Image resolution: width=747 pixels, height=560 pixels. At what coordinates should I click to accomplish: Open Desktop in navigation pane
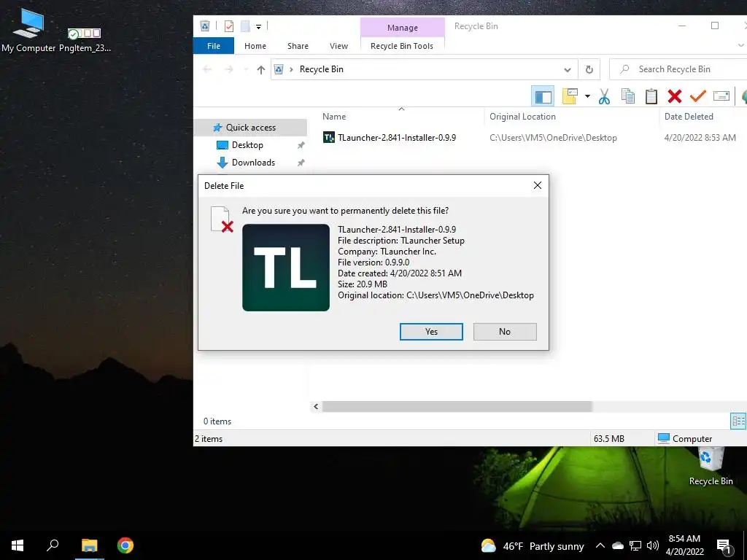pos(247,145)
